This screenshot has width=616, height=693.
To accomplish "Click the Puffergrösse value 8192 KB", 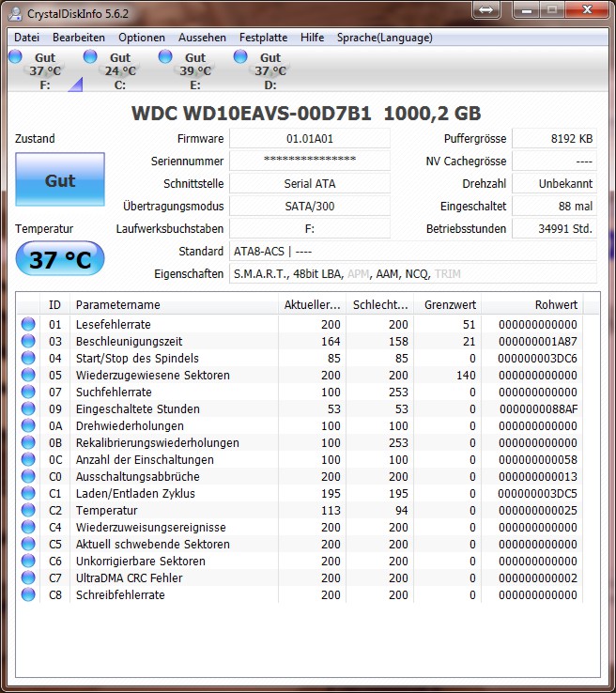I will pyautogui.click(x=554, y=139).
